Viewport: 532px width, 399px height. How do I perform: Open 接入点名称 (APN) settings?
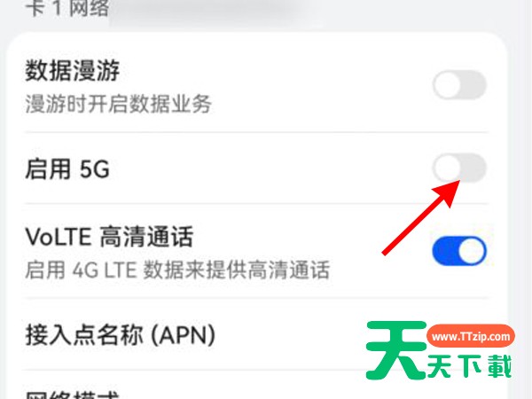[257, 335]
